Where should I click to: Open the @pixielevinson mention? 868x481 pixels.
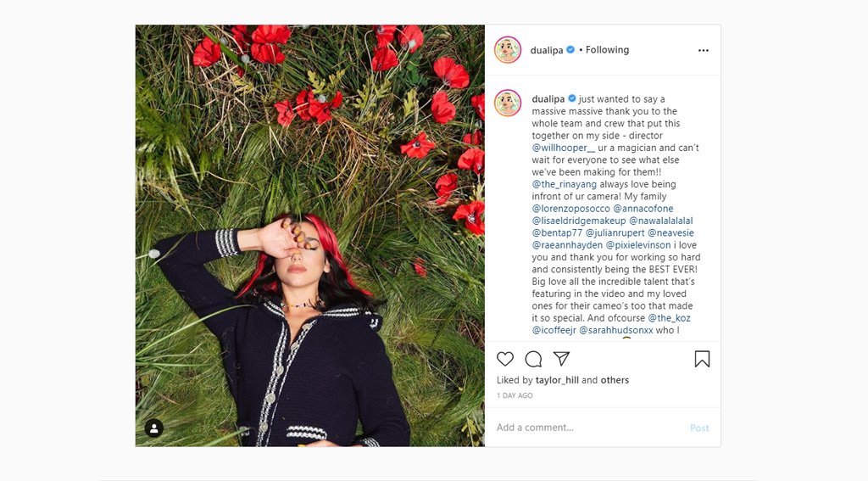(x=637, y=245)
